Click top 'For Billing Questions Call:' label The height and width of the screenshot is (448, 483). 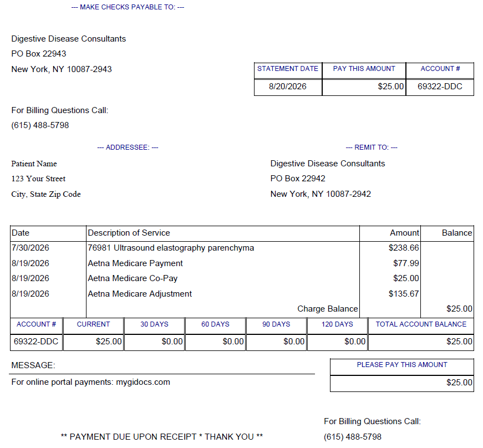60,110
